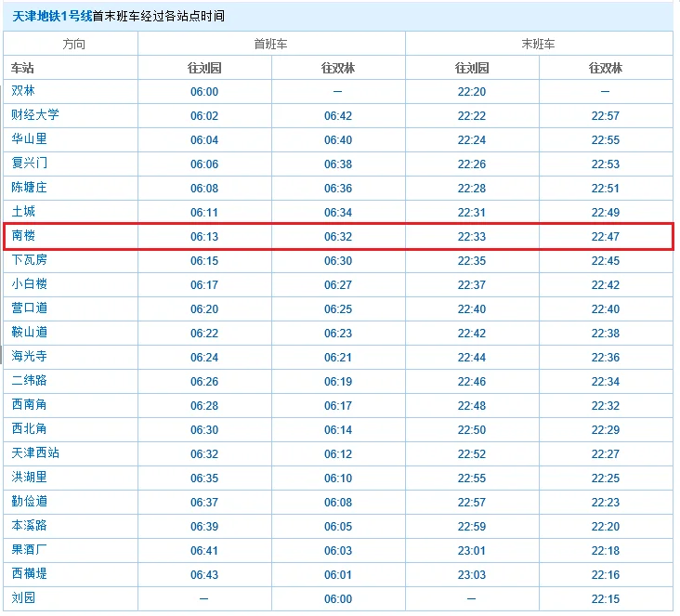This screenshot has height=616, width=680.
Task: Click 23:01 time in 果酒厂 row
Action: 472,551
